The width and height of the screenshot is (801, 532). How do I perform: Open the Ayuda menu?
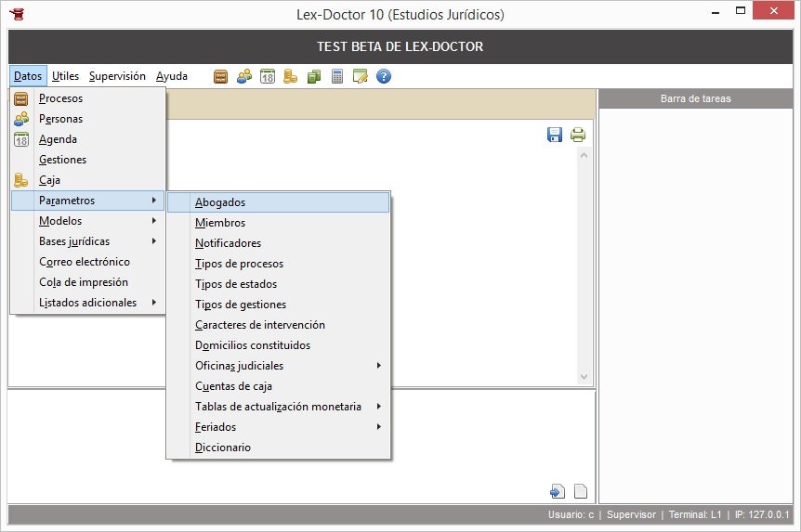(172, 76)
